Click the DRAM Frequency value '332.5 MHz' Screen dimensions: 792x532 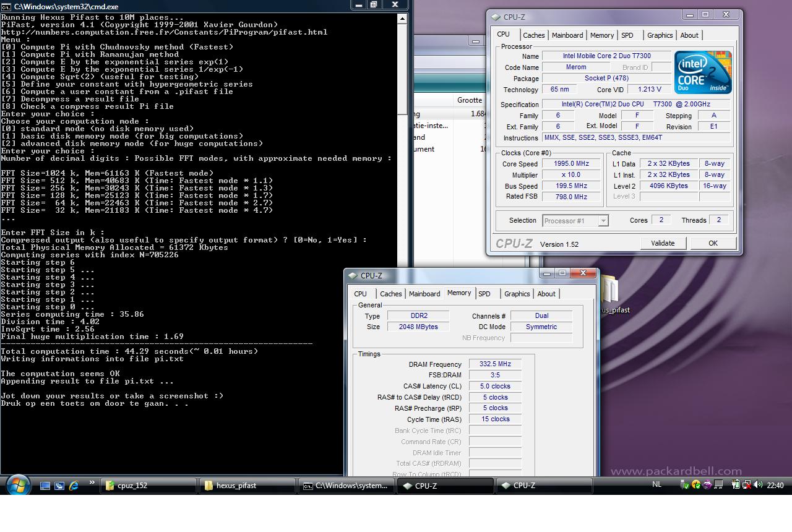coord(495,364)
